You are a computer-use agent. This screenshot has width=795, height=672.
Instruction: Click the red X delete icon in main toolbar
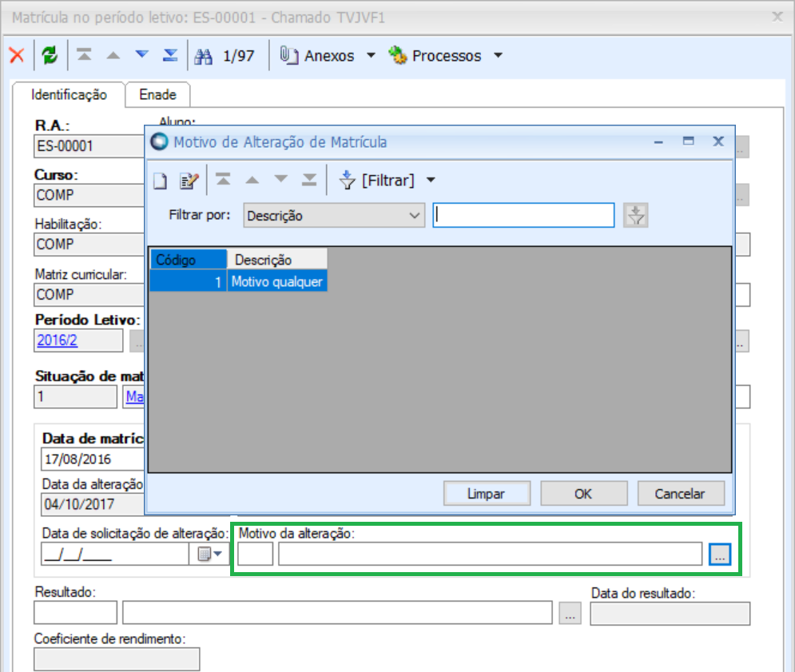pos(17,55)
